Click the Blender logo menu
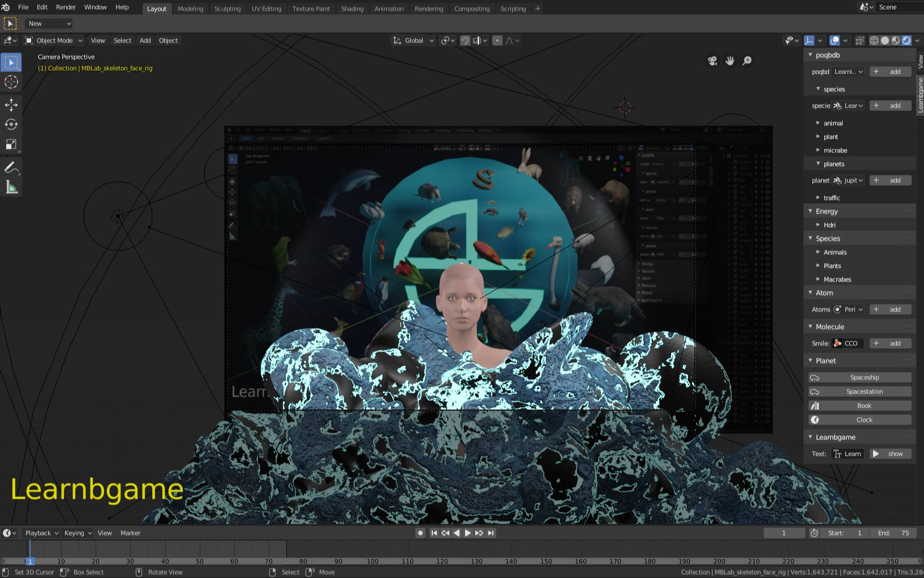This screenshot has height=578, width=924. pyautogui.click(x=6, y=7)
